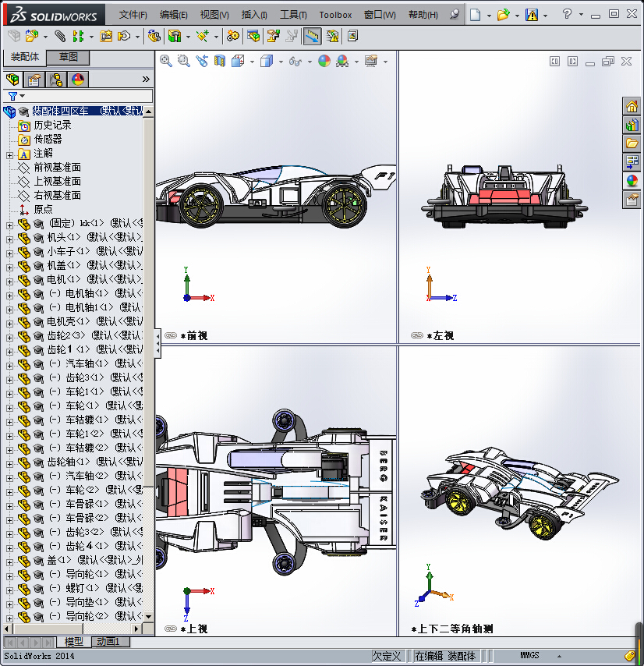Expand the 电机<1> component in tree
Image resolution: width=644 pixels, height=666 pixels.
coord(9,280)
